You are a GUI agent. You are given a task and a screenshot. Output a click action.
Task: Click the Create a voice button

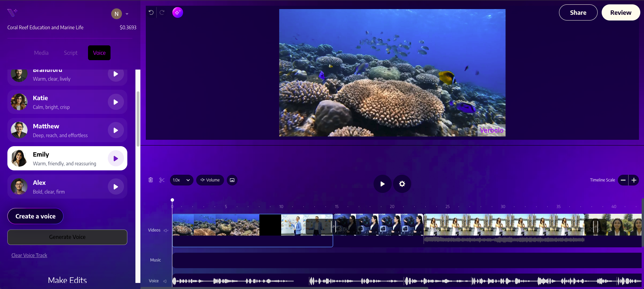click(x=35, y=216)
